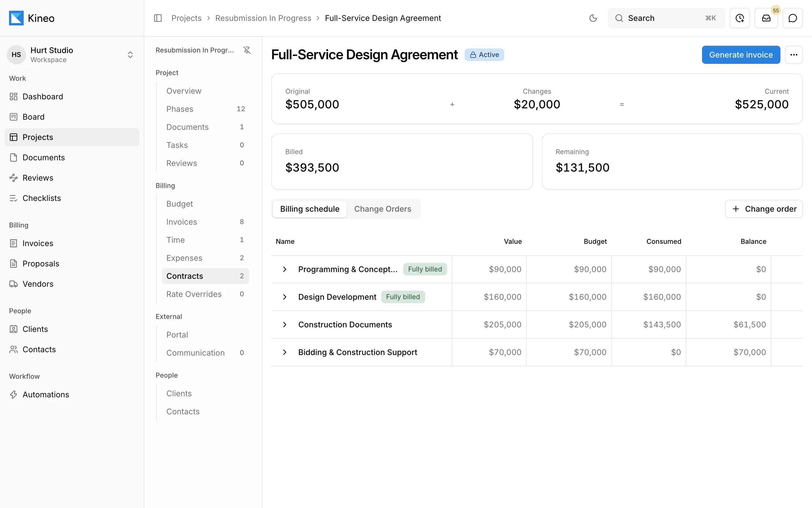Open Phases in the project menu

click(205, 109)
